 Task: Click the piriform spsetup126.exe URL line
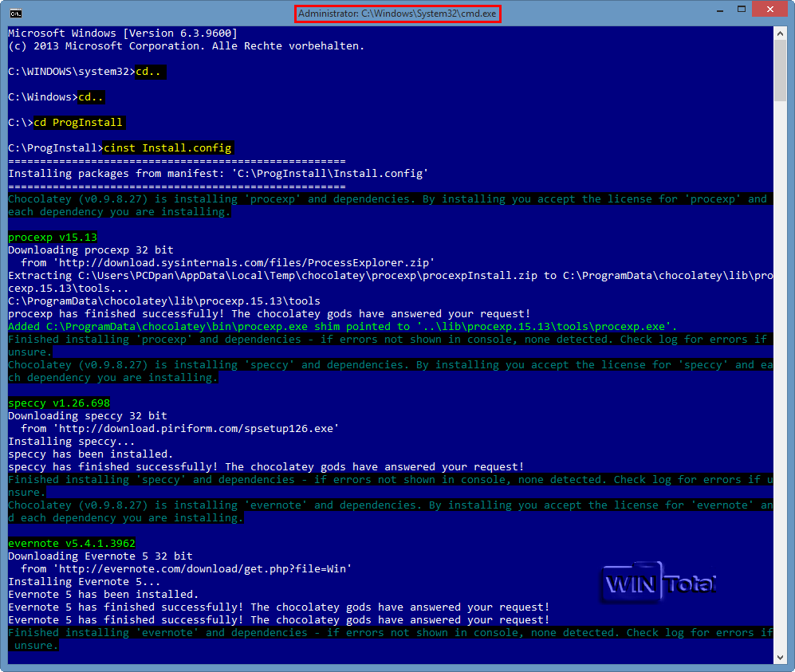coord(180,429)
